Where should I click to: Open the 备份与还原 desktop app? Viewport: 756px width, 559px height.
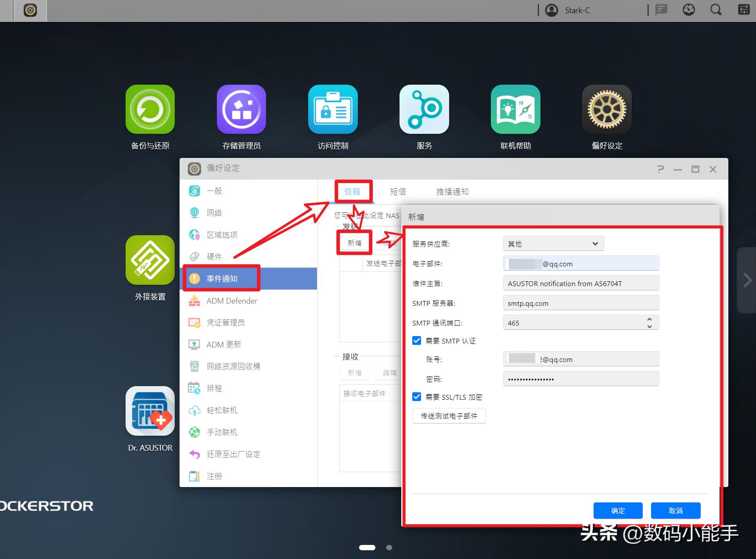(150, 109)
